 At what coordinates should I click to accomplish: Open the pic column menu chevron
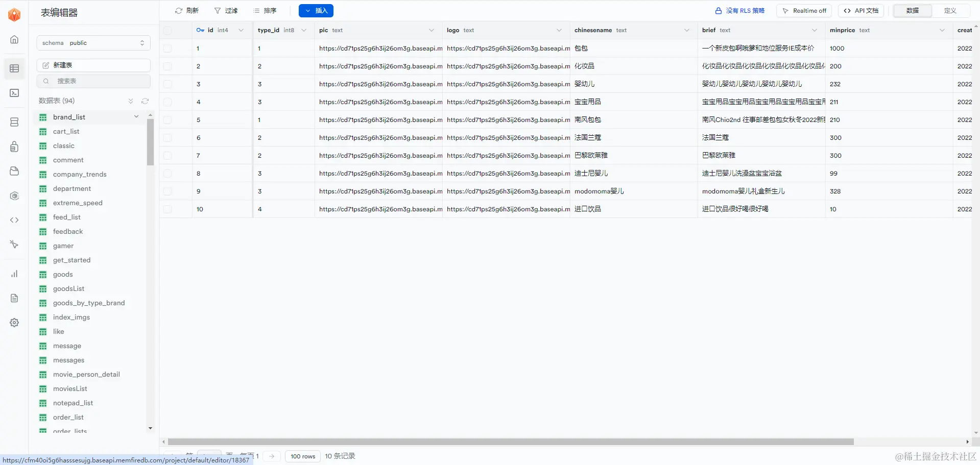click(x=432, y=30)
